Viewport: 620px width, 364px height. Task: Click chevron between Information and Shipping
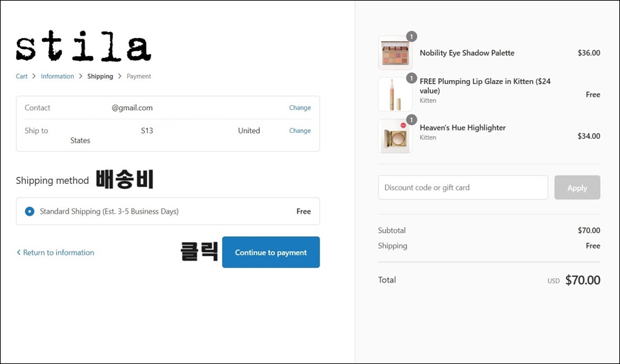(81, 76)
